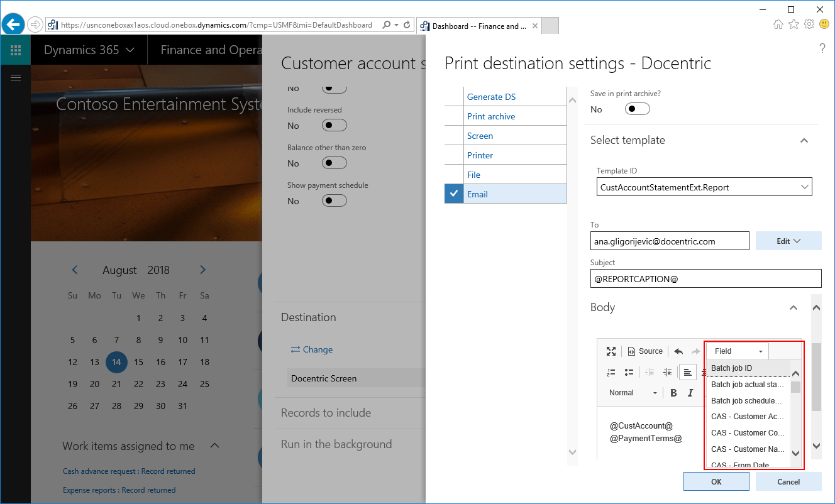Click the Redo arrow in editor
The height and width of the screenshot is (504, 835).
click(695, 351)
